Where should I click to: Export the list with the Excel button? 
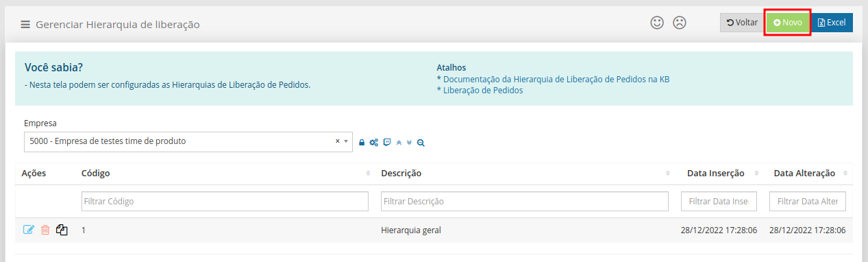click(x=832, y=23)
